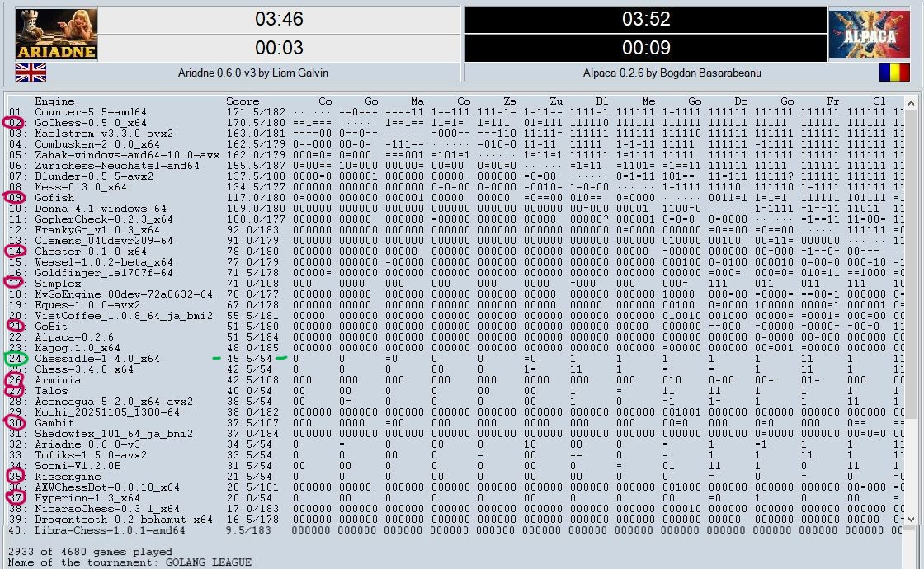Select the Zurichess-Neuchatel-amd64 row
The width and height of the screenshot is (924, 569).
[455, 166]
